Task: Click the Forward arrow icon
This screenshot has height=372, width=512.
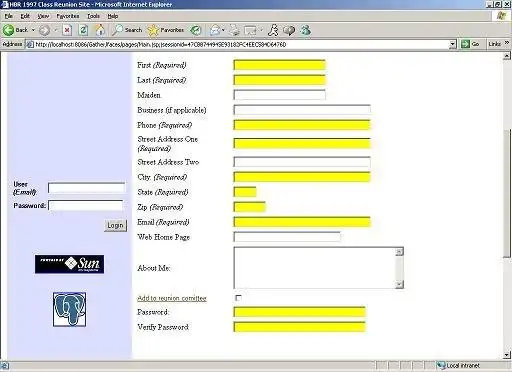Action: 44,30
